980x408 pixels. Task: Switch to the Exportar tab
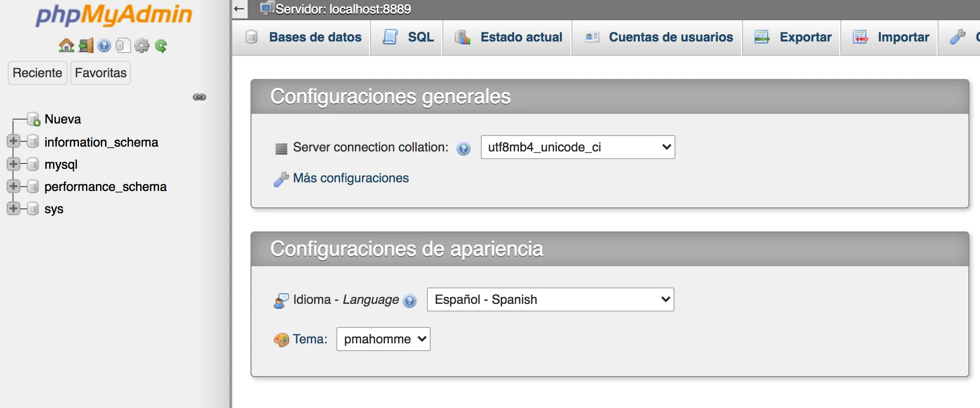tap(792, 37)
